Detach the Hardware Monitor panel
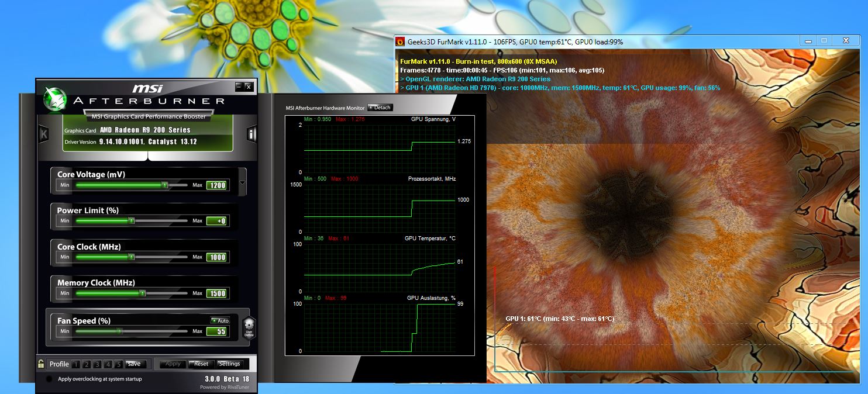 pos(380,108)
